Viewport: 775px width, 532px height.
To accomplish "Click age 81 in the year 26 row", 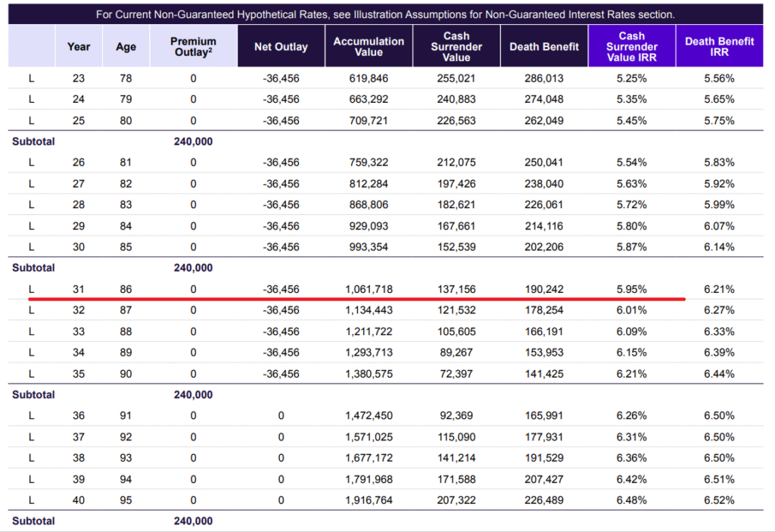I will 126,162.
